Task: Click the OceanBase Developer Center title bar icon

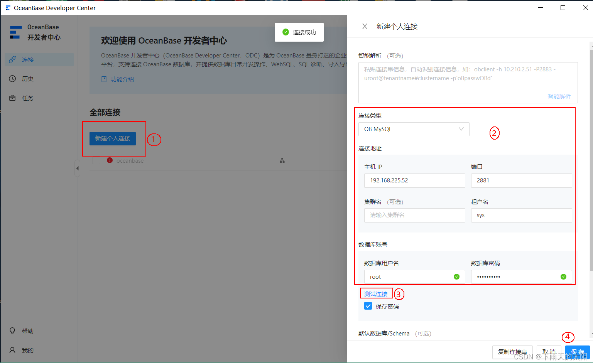Action: (8, 8)
